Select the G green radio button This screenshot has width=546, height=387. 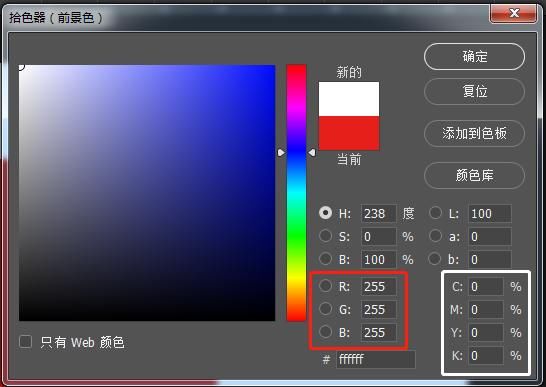(325, 309)
